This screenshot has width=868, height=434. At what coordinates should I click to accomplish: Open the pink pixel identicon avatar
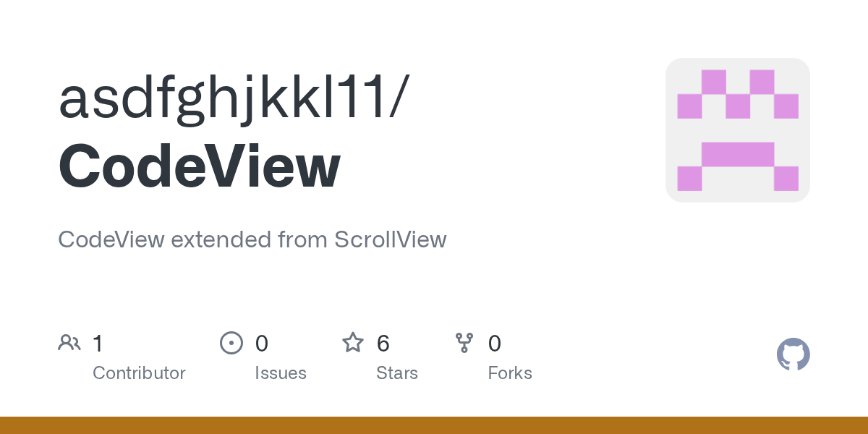tap(738, 130)
